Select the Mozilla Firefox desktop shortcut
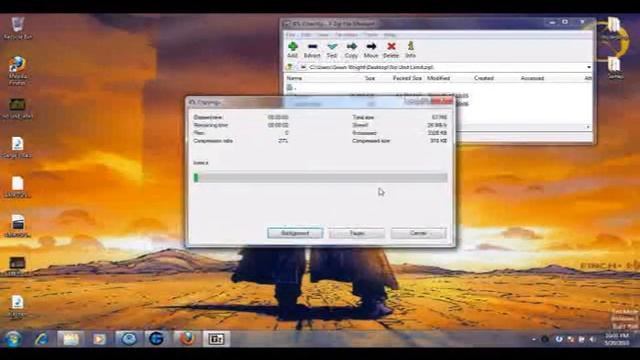 [17, 71]
